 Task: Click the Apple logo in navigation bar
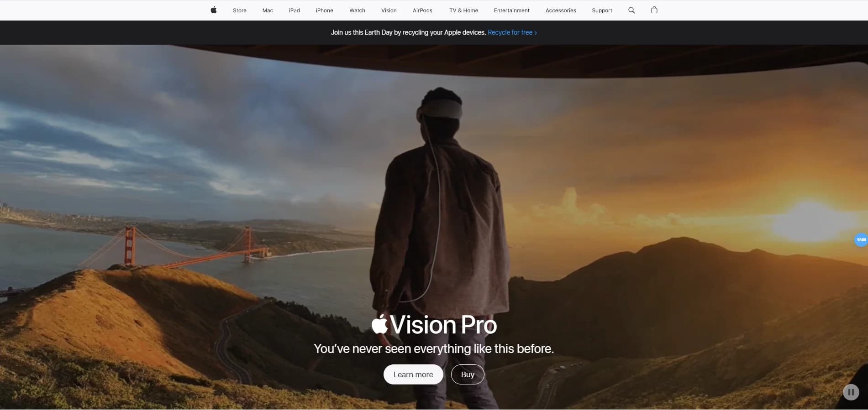click(x=213, y=10)
